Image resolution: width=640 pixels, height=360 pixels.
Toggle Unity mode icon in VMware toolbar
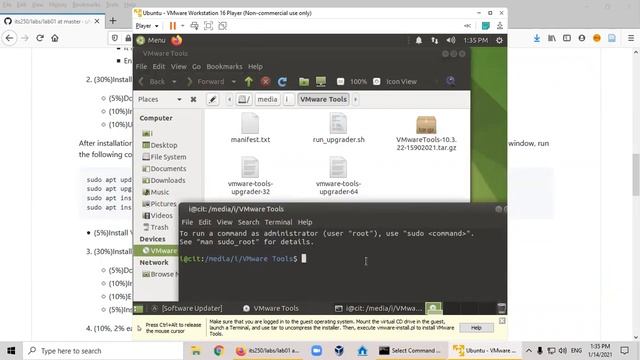click(x=222, y=26)
